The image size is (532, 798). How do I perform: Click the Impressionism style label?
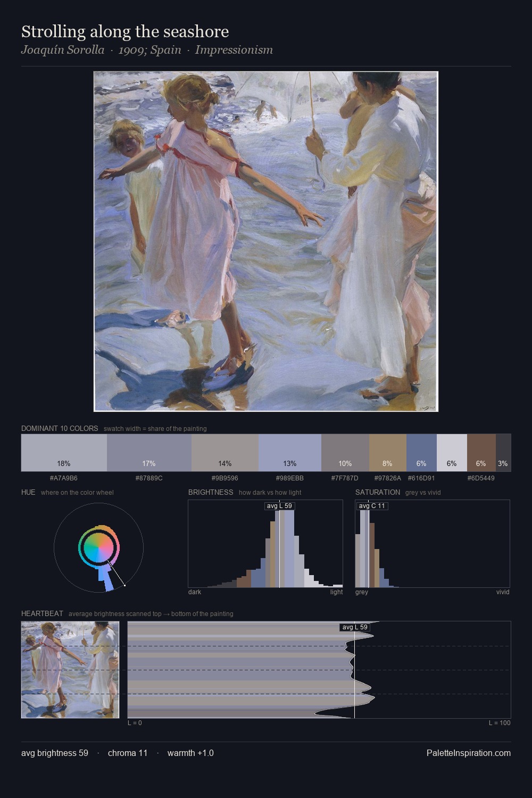pos(234,50)
